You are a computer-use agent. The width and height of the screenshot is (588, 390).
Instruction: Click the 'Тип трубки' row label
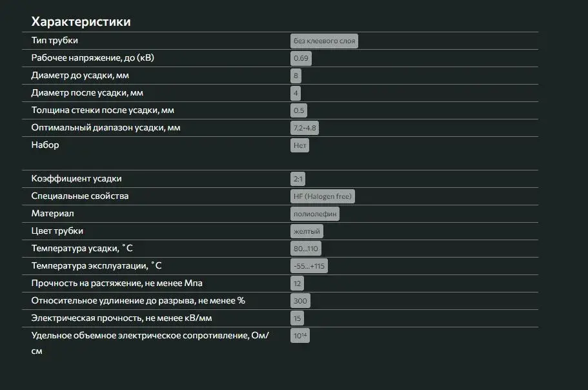pos(55,40)
